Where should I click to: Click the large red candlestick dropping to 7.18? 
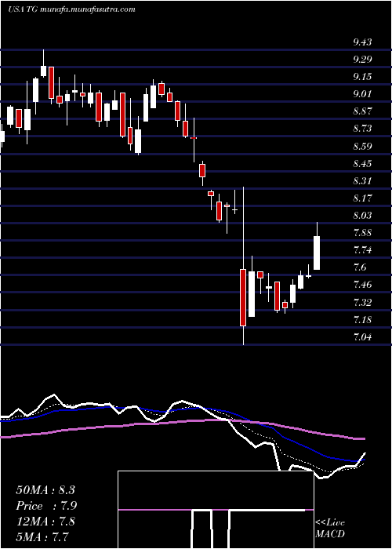pyautogui.click(x=243, y=297)
